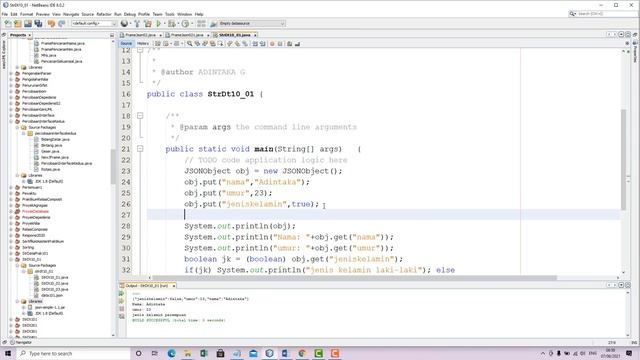The image size is (640, 360).
Task: Open data101.json in project tree
Action: coord(52,296)
